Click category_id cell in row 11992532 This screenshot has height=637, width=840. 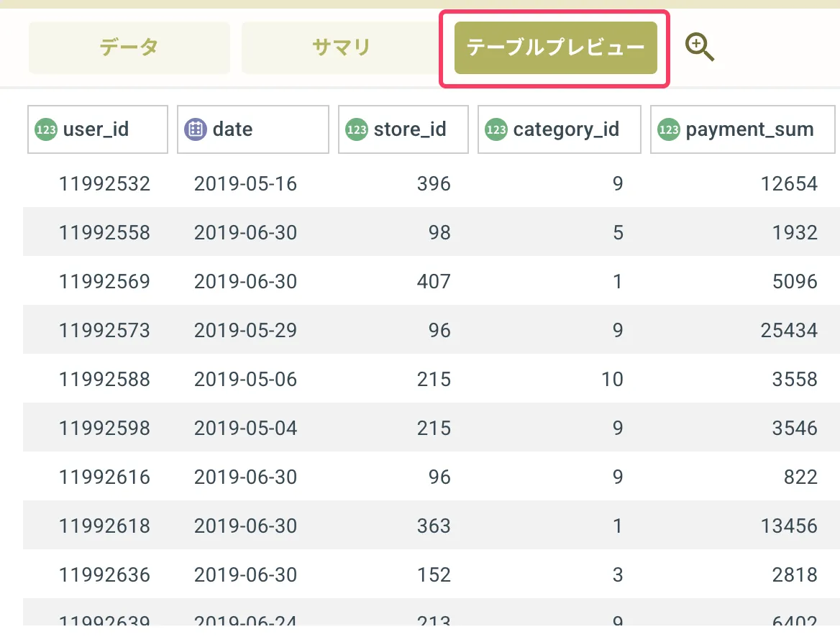(618, 184)
